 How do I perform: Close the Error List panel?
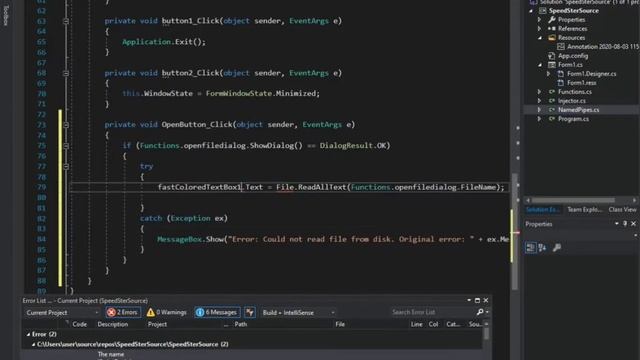tap(486, 300)
